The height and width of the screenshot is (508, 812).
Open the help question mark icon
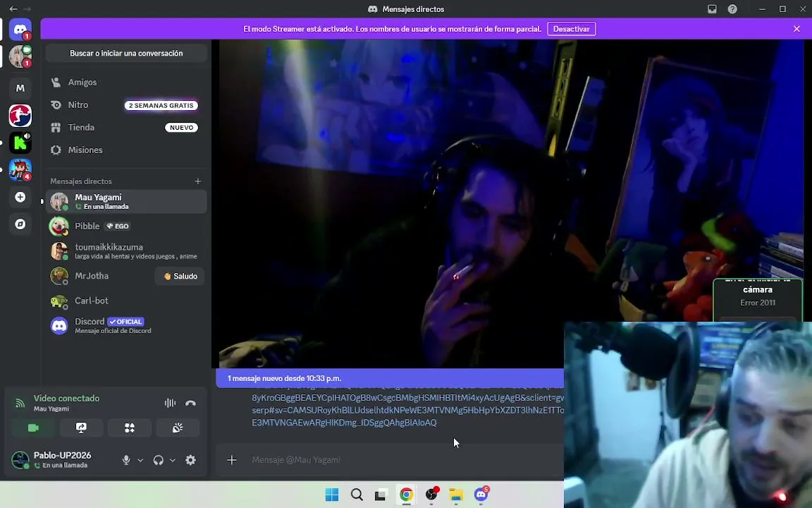732,8
